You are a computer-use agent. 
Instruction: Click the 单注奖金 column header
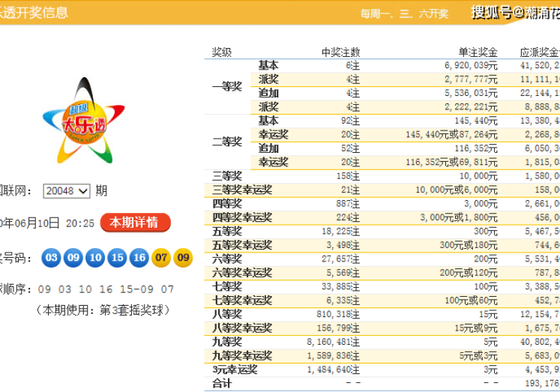[478, 52]
